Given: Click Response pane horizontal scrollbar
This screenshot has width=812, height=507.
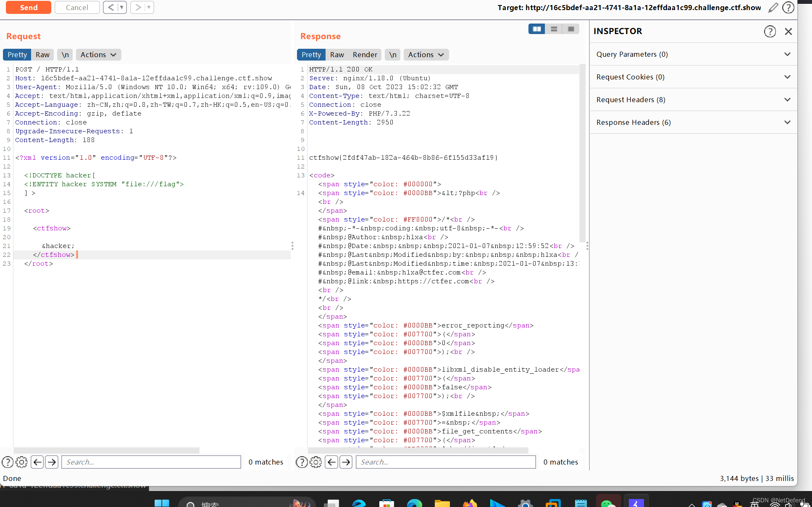Looking at the screenshot, I should [418, 450].
